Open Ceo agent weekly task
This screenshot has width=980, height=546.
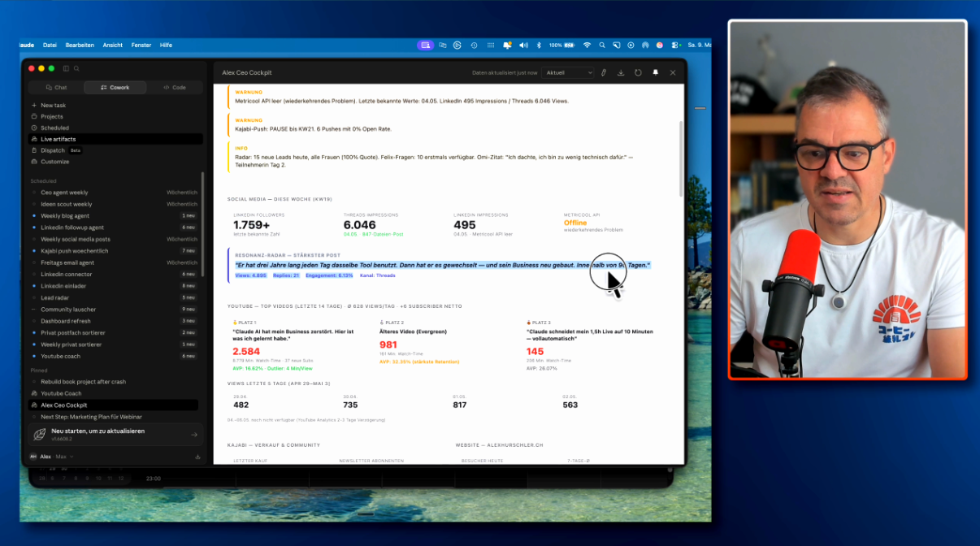coord(115,193)
